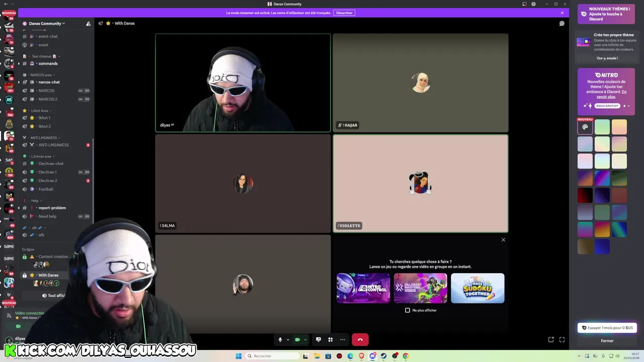Click the Rechercher taskbar search box

click(272, 356)
